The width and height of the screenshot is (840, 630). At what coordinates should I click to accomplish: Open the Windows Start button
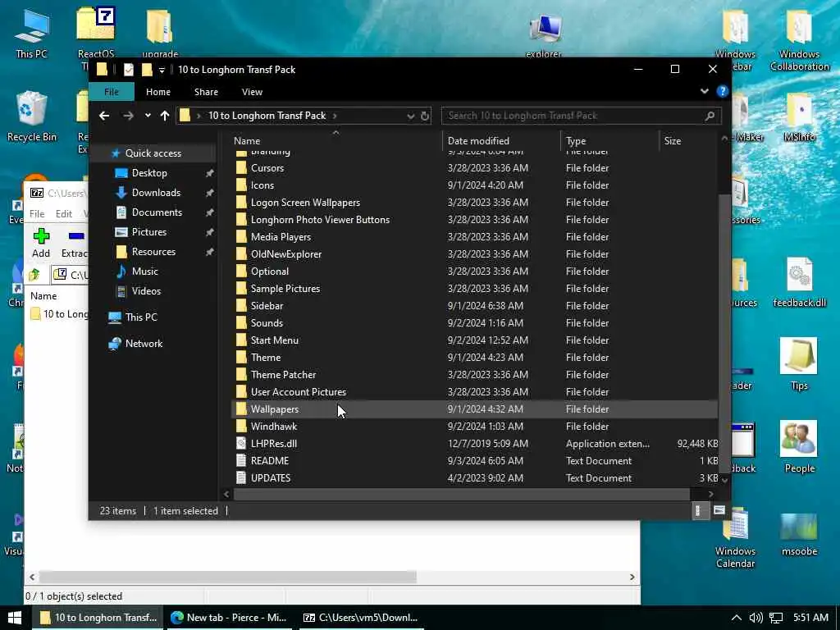(x=15, y=618)
